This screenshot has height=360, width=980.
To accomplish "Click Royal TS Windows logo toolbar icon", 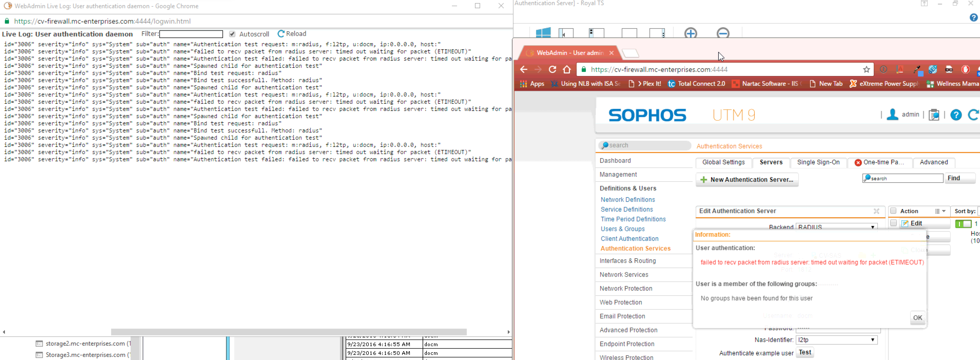I will click(x=543, y=33).
